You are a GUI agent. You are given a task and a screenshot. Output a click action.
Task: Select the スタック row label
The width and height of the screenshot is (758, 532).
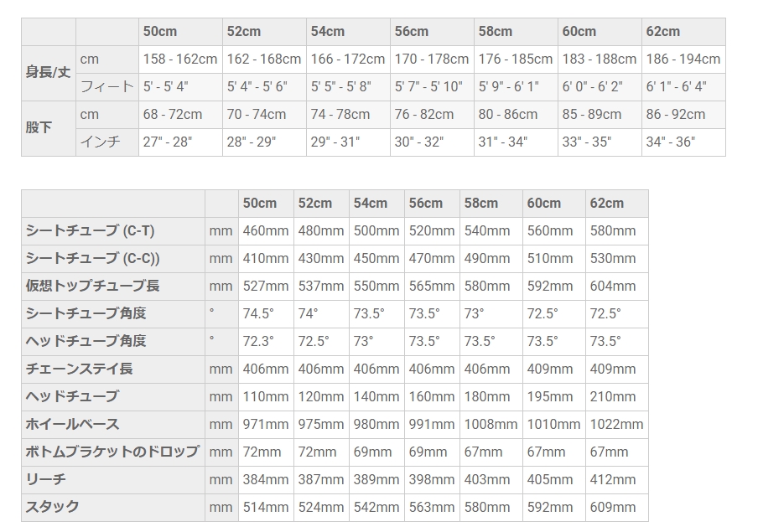coord(52,507)
